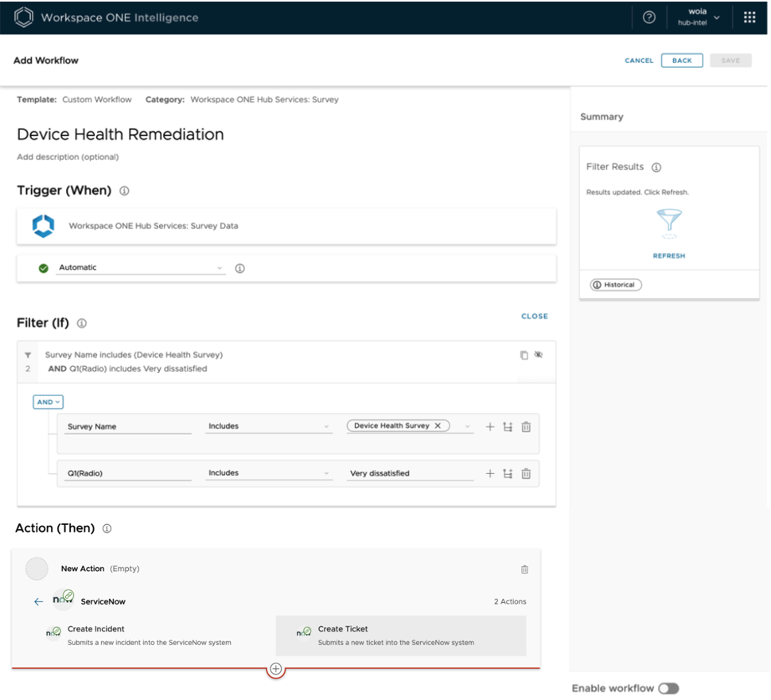Screen dimensions: 771x700
Task: Click the copy filter icon
Action: click(524, 356)
